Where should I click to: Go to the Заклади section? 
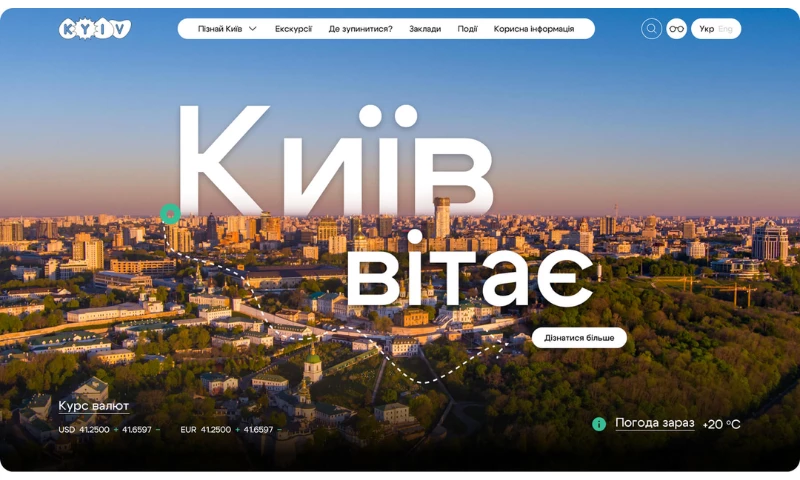(424, 29)
